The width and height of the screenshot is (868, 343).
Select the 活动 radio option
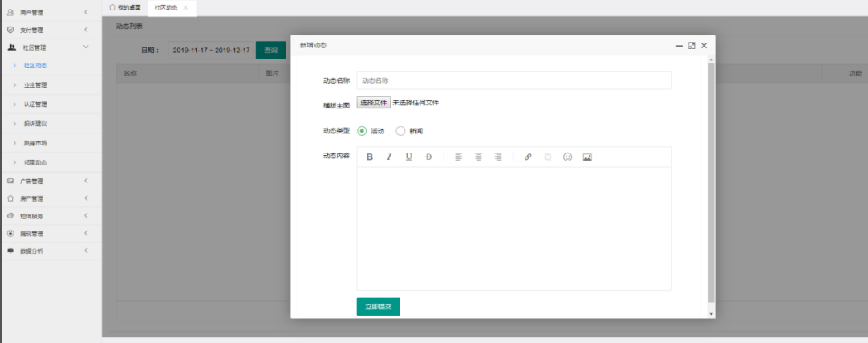point(363,131)
